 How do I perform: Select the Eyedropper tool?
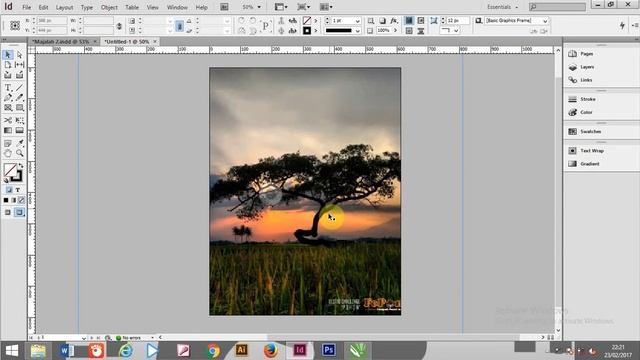click(19, 143)
